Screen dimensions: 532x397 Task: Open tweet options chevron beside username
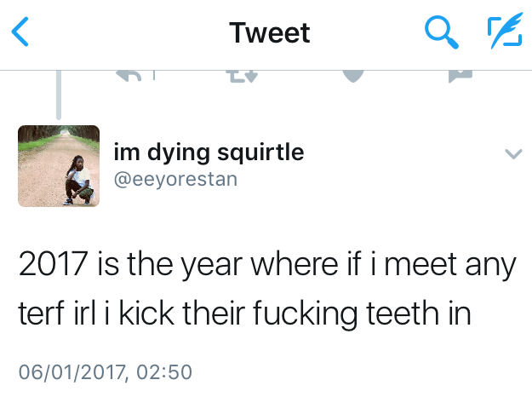(512, 154)
